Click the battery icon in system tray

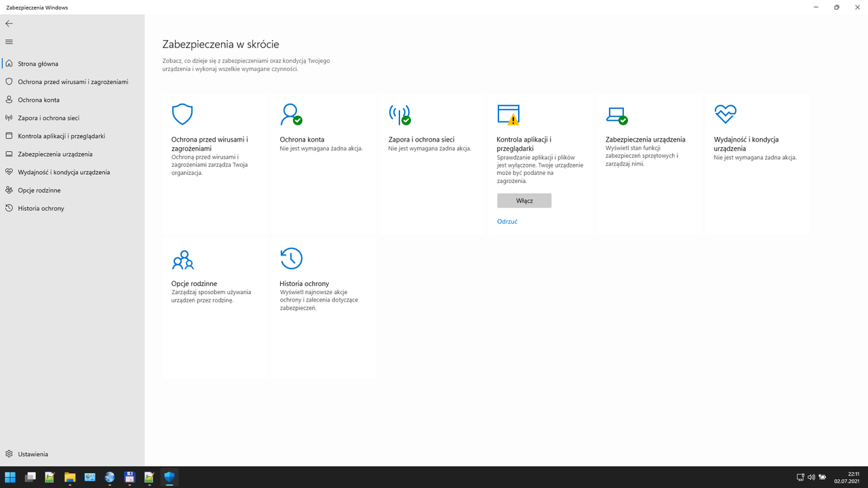823,478
